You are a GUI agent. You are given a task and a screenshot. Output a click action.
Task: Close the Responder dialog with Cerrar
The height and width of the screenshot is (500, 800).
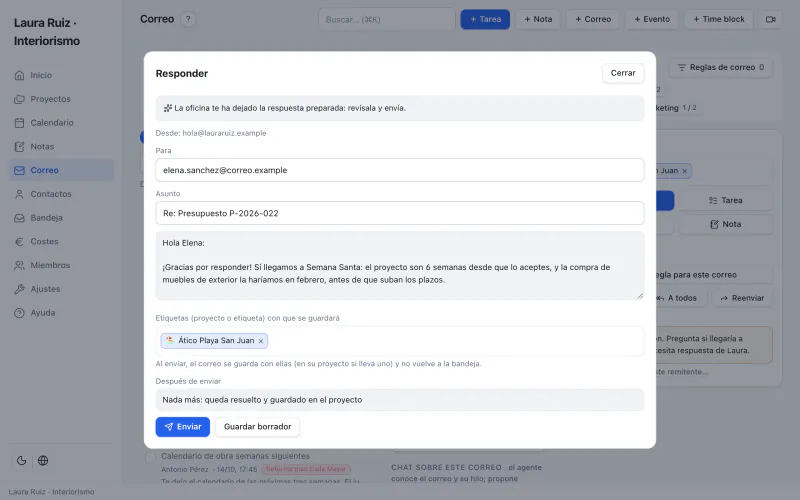tap(623, 73)
